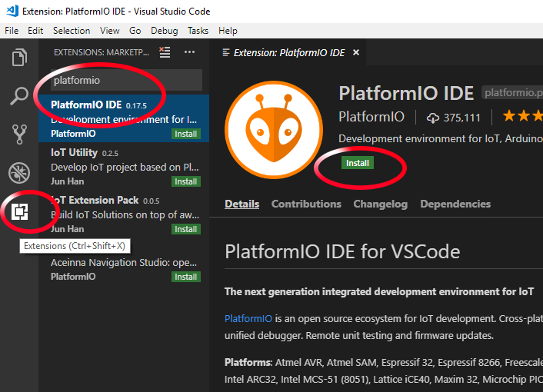Click the platformio search input field
The width and height of the screenshot is (543, 392).
(x=126, y=80)
